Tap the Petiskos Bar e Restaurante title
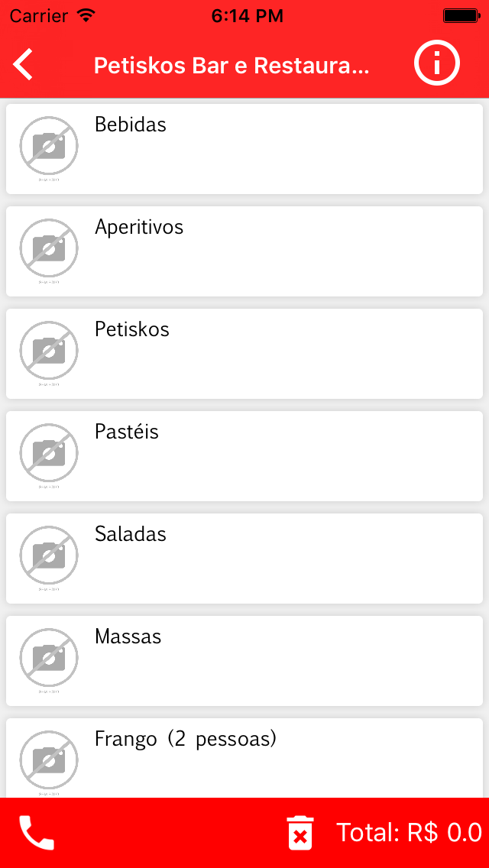 click(232, 66)
